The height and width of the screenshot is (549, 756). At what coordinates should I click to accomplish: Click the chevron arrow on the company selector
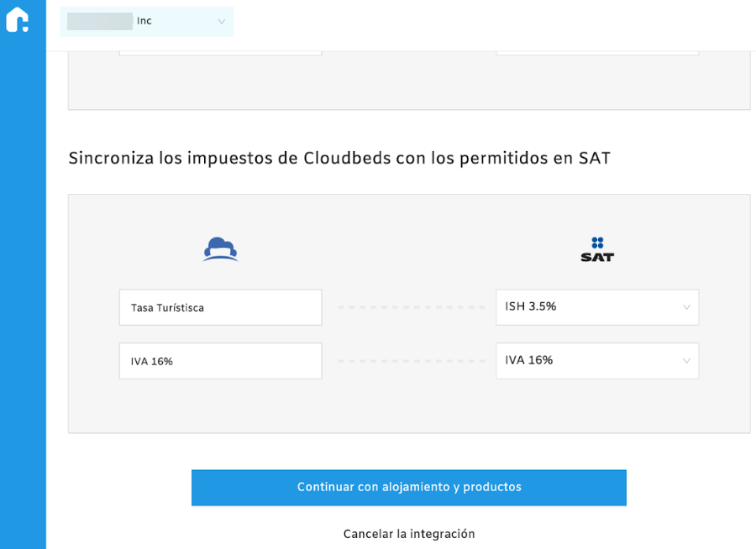222,21
